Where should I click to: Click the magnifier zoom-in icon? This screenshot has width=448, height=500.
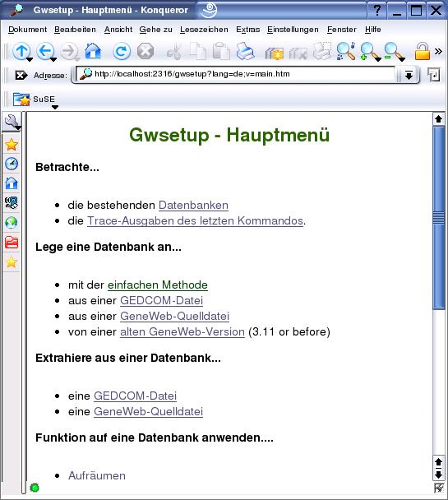click(369, 51)
